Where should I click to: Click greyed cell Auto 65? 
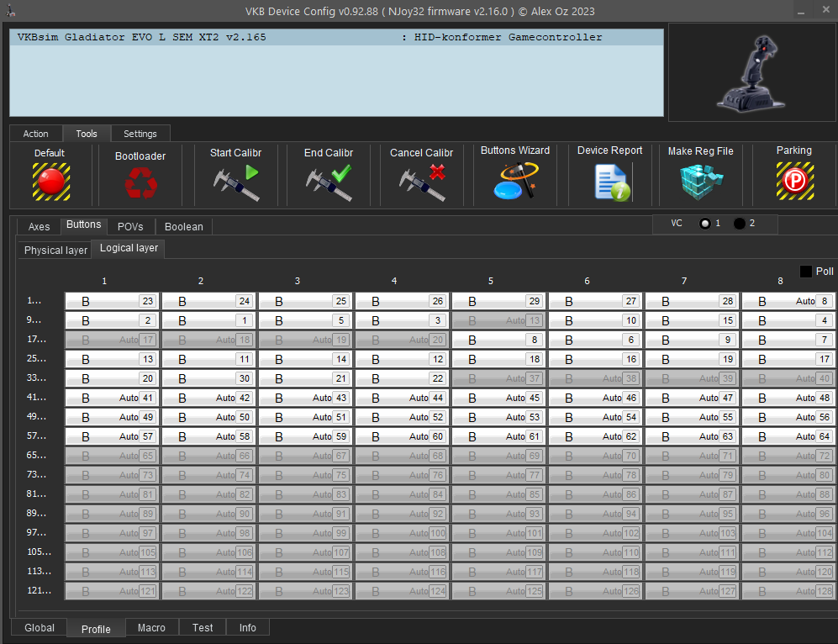113,456
